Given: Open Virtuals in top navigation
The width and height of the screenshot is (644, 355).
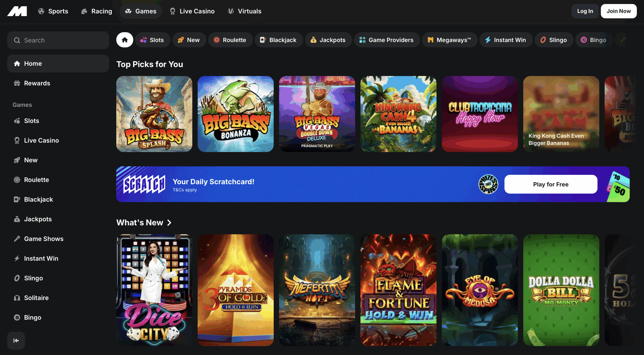Looking at the screenshot, I should point(245,11).
